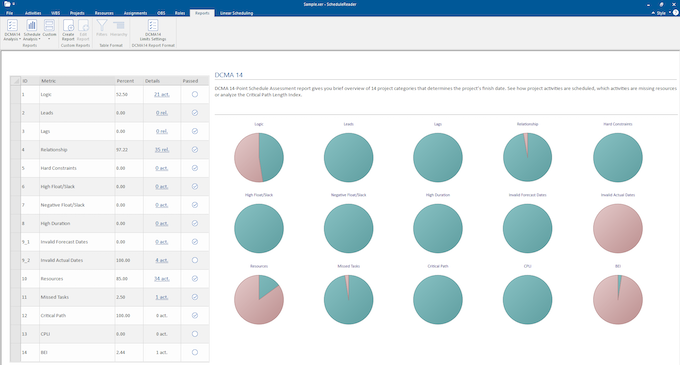
Task: Click the Invalid Actual Dates pie chart
Action: [x=618, y=228]
